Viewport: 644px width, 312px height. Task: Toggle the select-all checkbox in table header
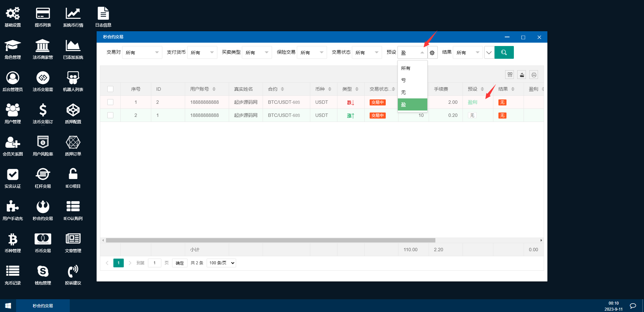[110, 89]
